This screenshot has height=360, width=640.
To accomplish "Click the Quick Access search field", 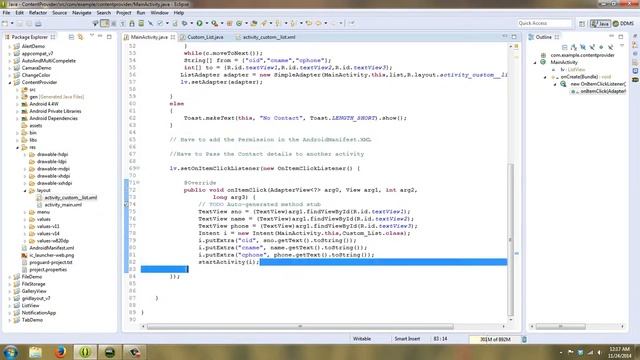I will [x=544, y=23].
